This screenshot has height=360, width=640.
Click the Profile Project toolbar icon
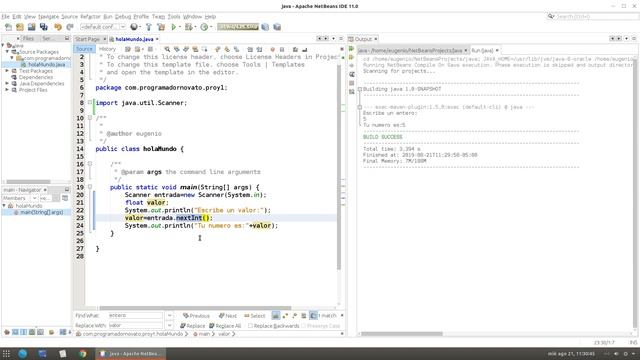pyautogui.click(x=204, y=27)
